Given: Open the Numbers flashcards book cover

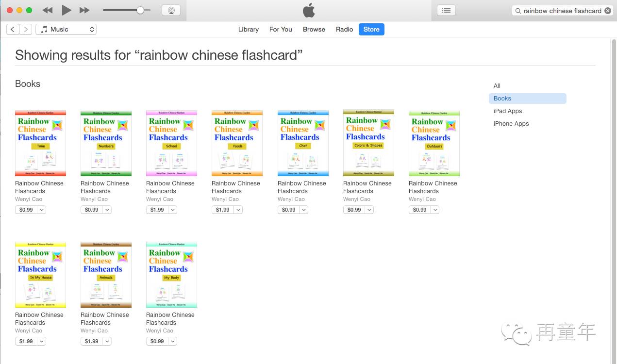Looking at the screenshot, I should tap(106, 143).
